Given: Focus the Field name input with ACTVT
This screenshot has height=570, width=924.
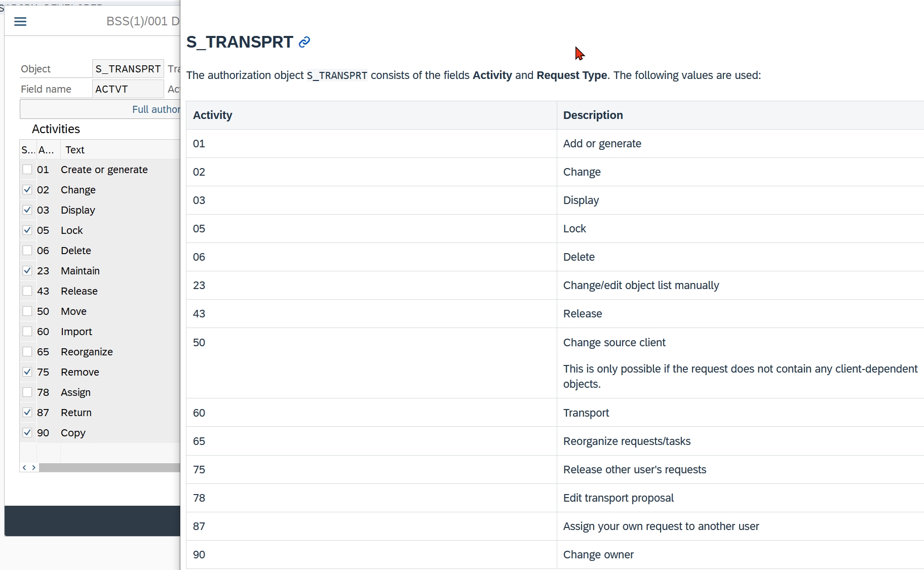Looking at the screenshot, I should (x=128, y=89).
